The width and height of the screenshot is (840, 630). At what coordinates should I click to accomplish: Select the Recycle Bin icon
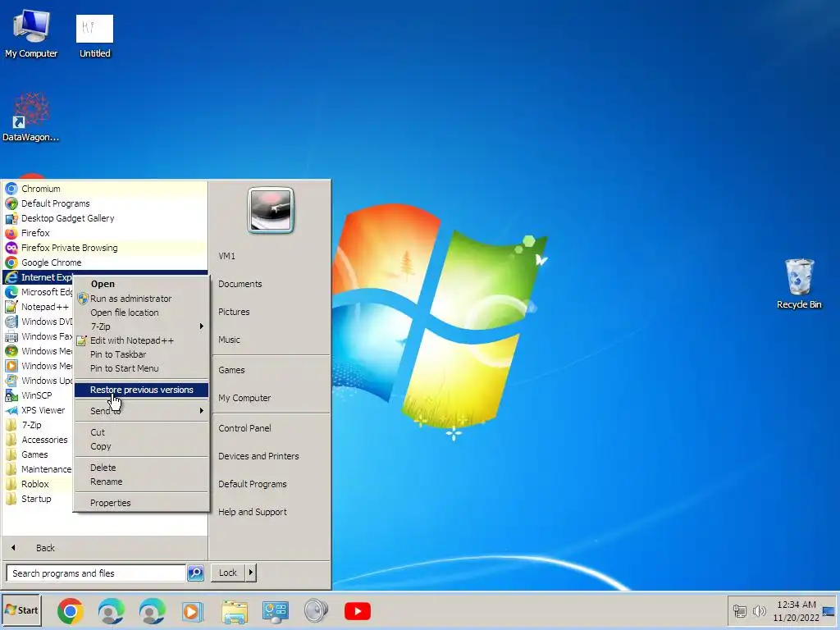pos(799,284)
